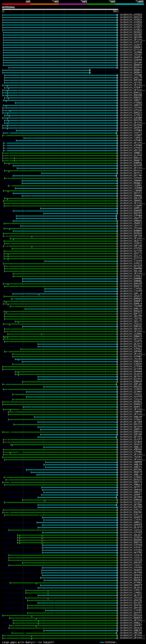This screenshot has height=644, width=146.
Task: Open the UniRef100_B6D3P5 entry
Action: tap(131, 213)
